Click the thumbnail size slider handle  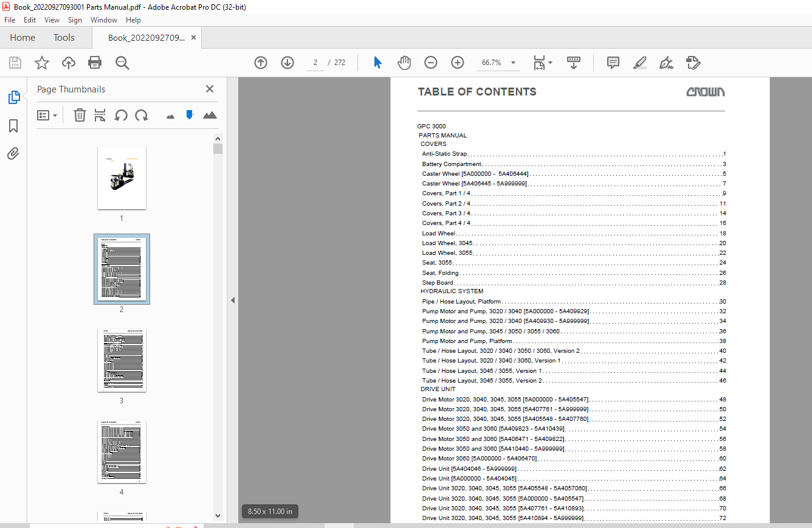click(x=190, y=114)
